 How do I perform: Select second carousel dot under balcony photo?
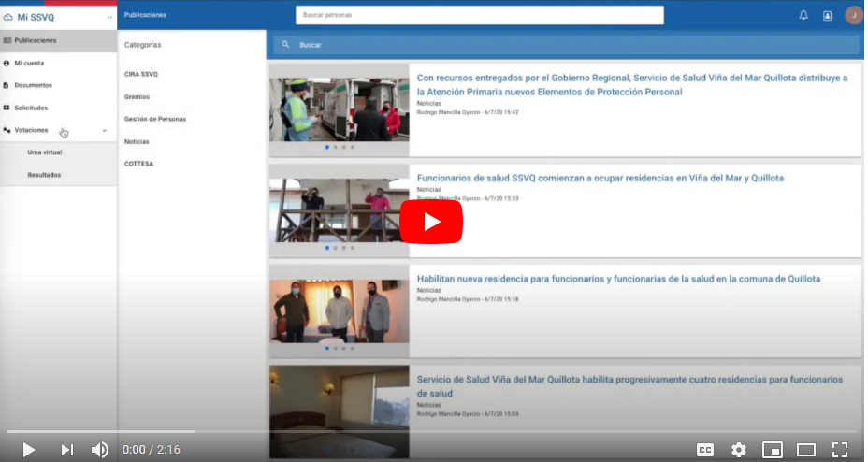click(336, 248)
